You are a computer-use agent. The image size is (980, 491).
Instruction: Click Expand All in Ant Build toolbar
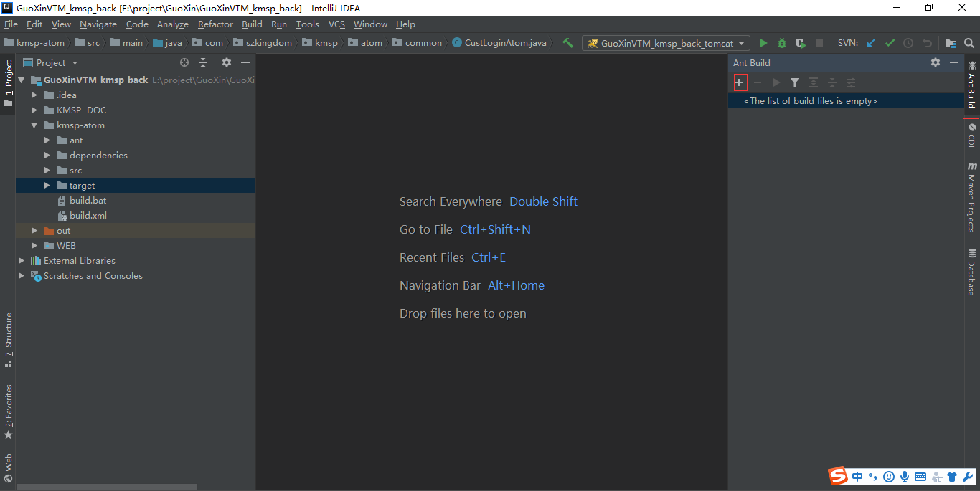pyautogui.click(x=814, y=82)
